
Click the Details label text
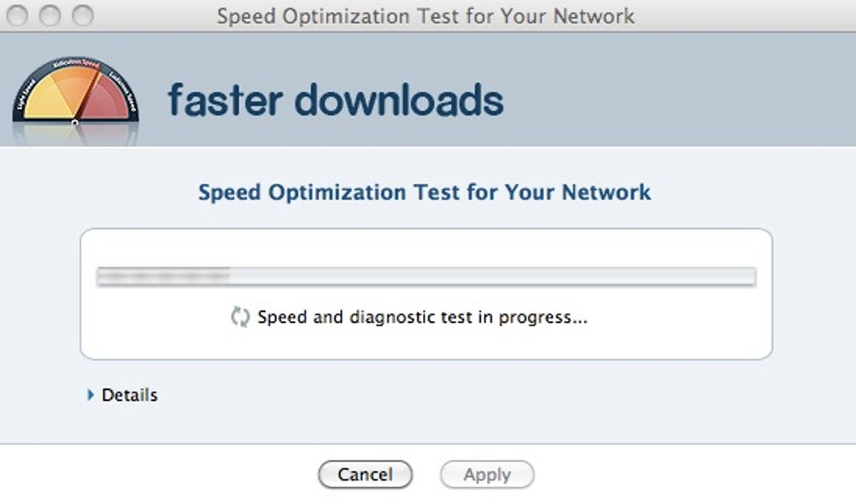point(129,394)
